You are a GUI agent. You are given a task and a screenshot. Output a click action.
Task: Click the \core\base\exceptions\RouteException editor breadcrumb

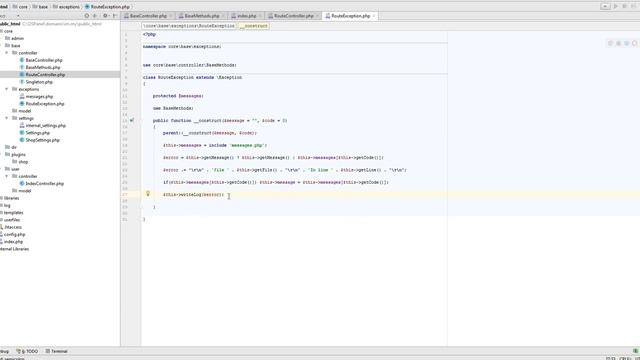click(x=189, y=26)
